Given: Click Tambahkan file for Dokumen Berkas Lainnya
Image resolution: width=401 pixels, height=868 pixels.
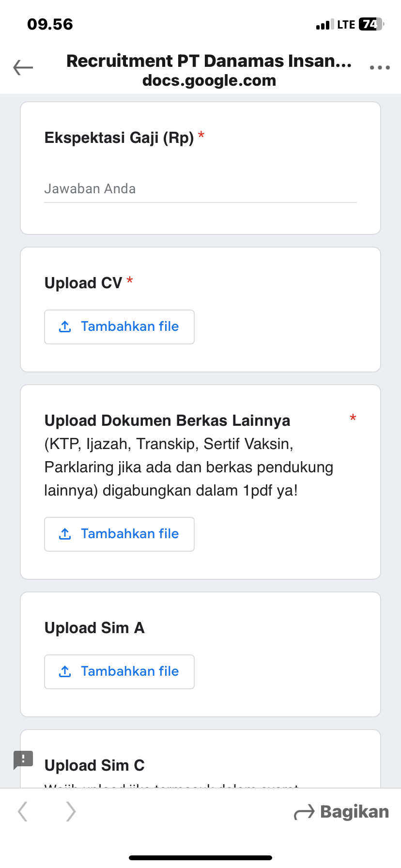Looking at the screenshot, I should (130, 534).
